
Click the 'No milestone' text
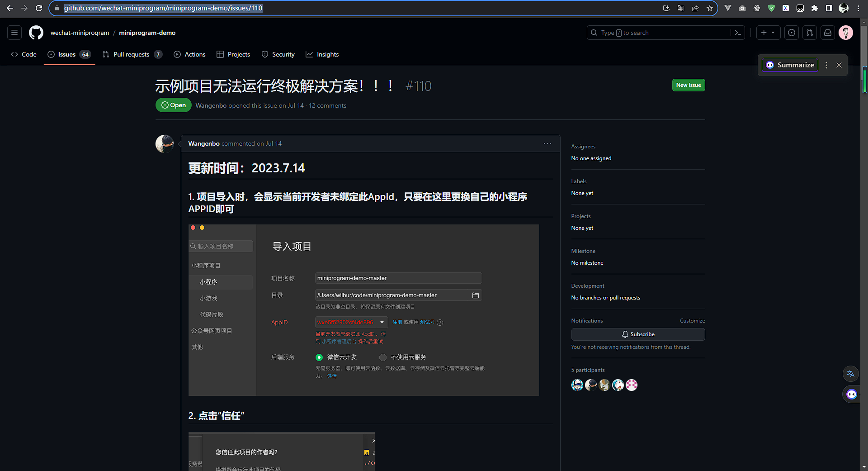(x=587, y=263)
